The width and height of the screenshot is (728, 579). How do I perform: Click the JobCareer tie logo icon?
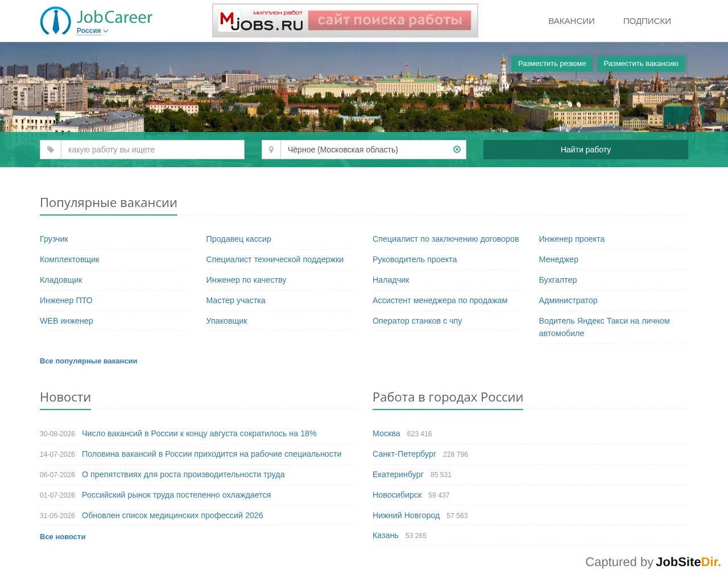point(56,20)
